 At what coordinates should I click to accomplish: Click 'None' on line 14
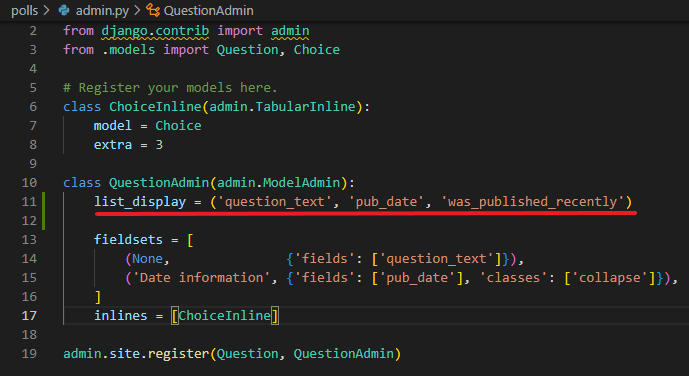click(147, 259)
